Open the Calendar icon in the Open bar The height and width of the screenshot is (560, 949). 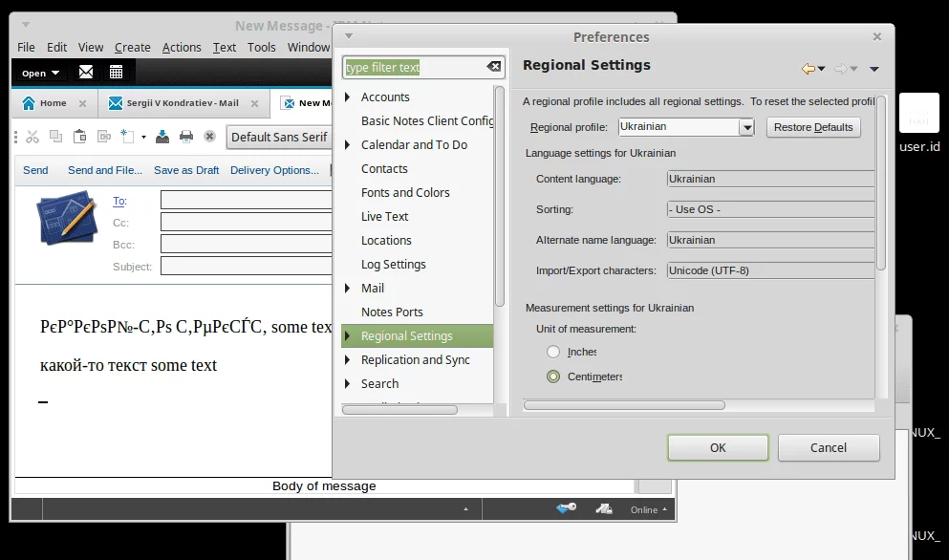tap(116, 73)
